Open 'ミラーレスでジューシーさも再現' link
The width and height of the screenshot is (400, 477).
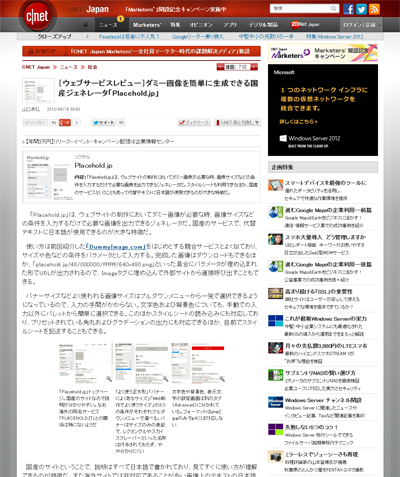pyautogui.click(x=321, y=454)
